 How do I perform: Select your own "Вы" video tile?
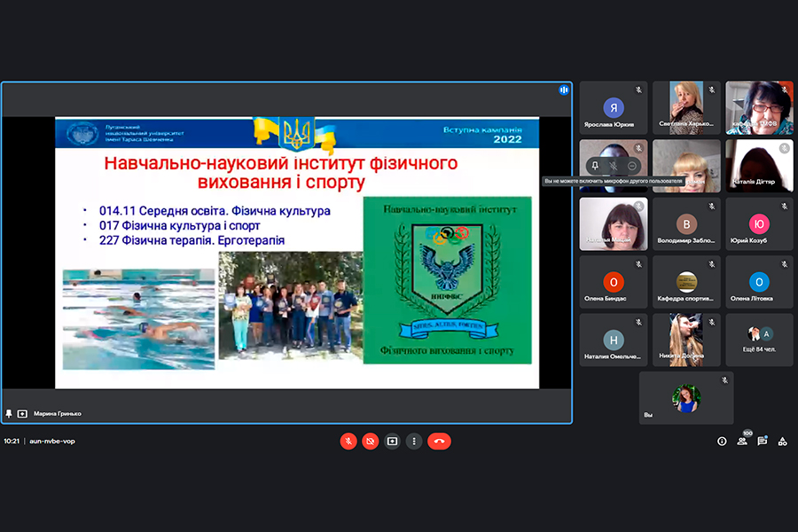point(686,398)
